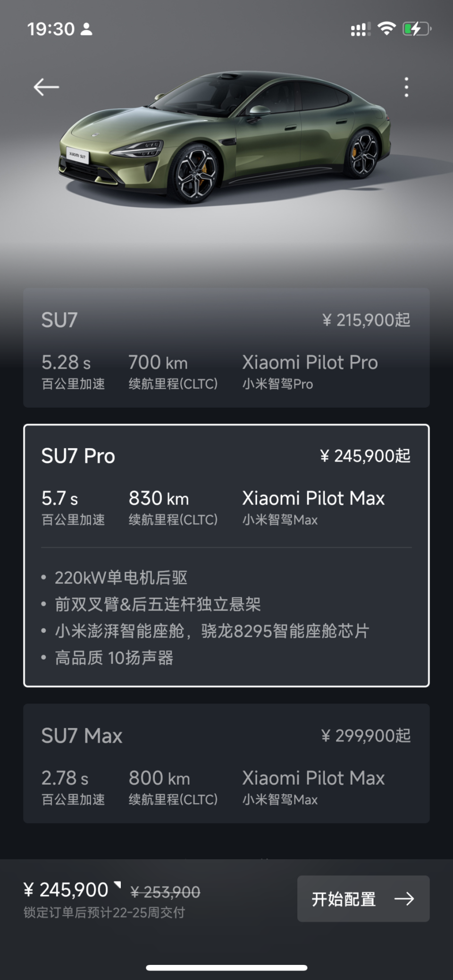Tap the user profile icon beside the time
The width and height of the screenshot is (453, 980).
point(87,29)
